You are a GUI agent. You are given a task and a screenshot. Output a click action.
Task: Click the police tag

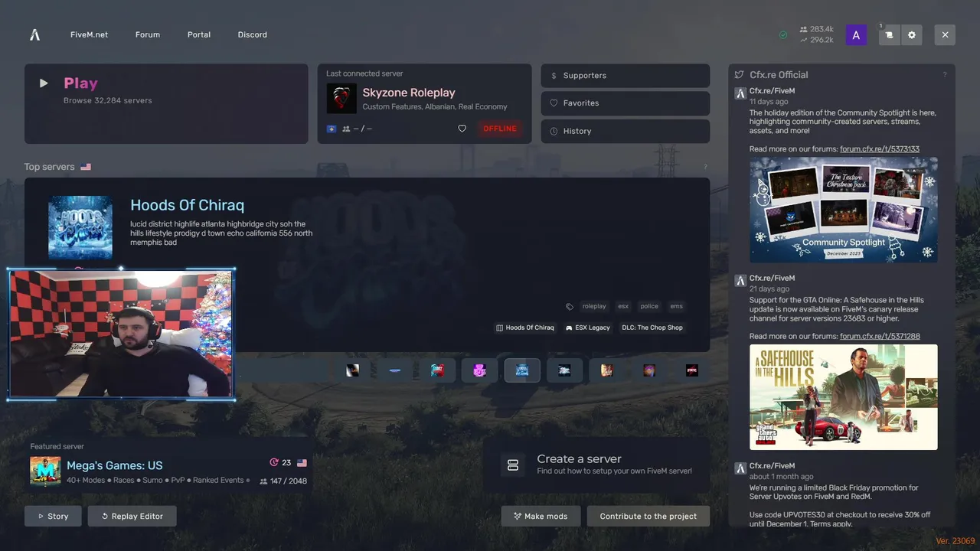(649, 306)
